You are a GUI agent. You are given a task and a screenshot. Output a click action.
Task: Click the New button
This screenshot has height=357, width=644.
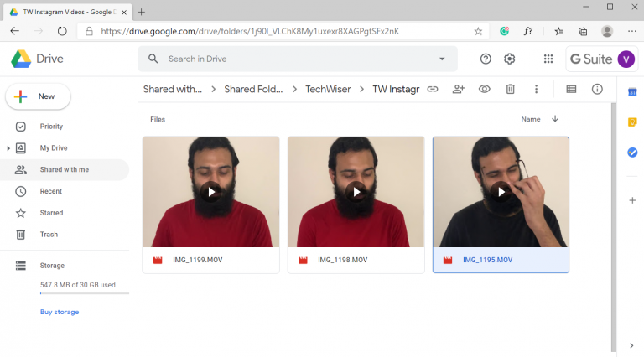[39, 96]
